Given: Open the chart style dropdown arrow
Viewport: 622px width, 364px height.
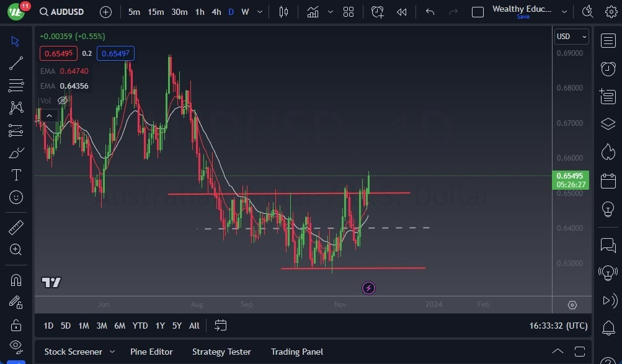Looking at the screenshot, I should (330, 11).
